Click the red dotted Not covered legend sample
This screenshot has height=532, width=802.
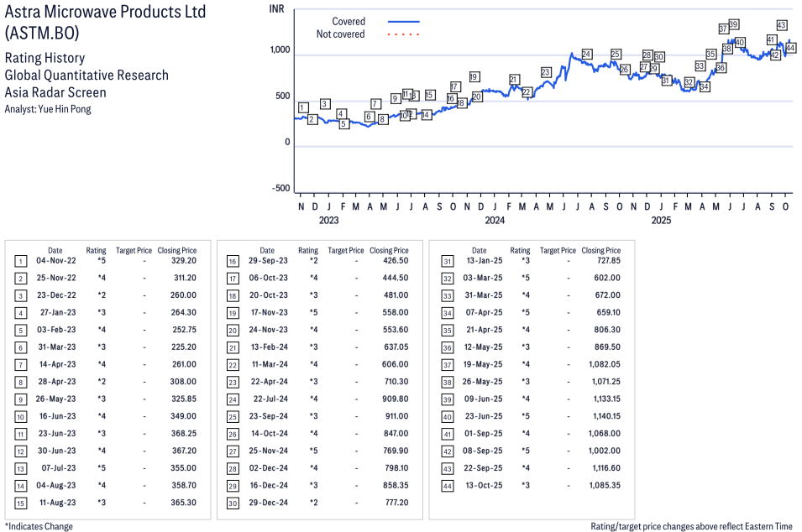pyautogui.click(x=403, y=34)
